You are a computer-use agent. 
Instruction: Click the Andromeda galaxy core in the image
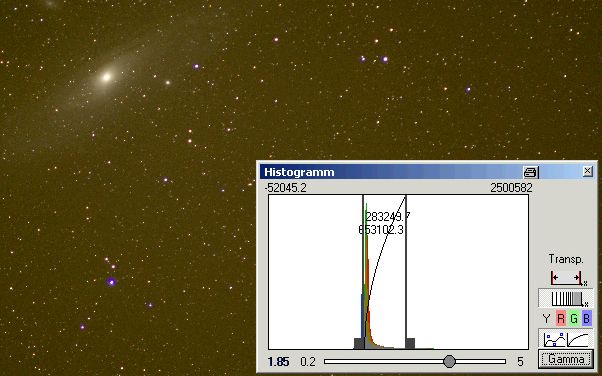106,77
